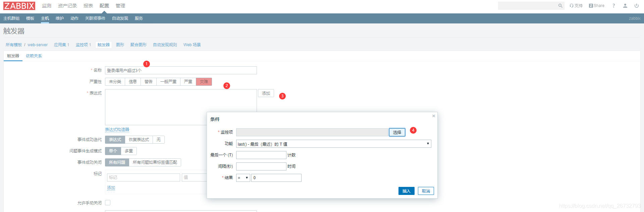
Task: Select 所有问题如果标签值匹配 option
Action: pyautogui.click(x=155, y=162)
